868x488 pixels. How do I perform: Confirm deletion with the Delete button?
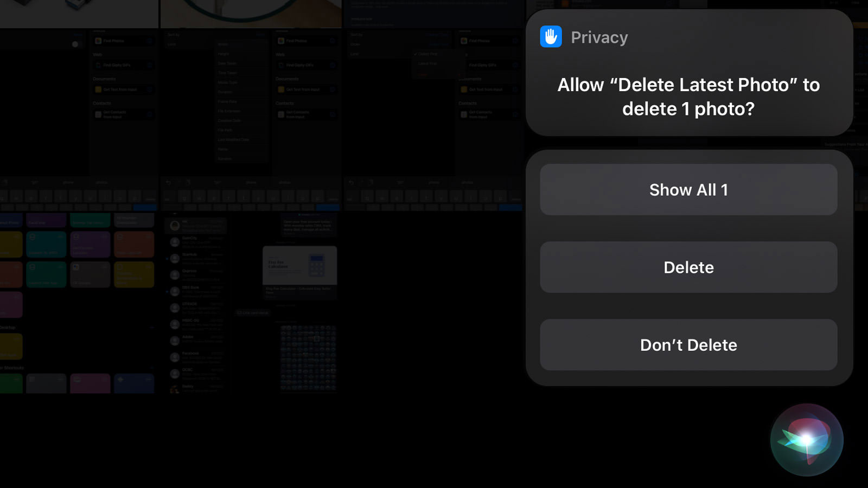click(x=688, y=267)
